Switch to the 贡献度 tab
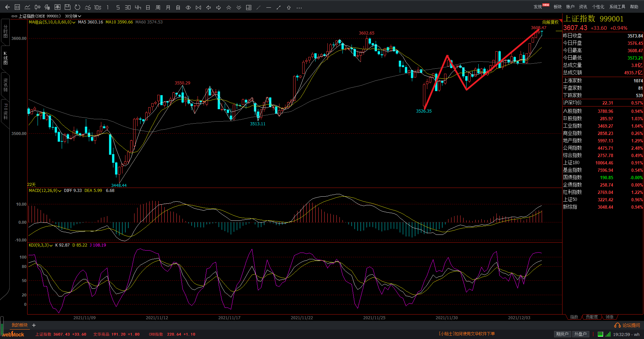This screenshot has width=644, height=339. tap(592, 317)
